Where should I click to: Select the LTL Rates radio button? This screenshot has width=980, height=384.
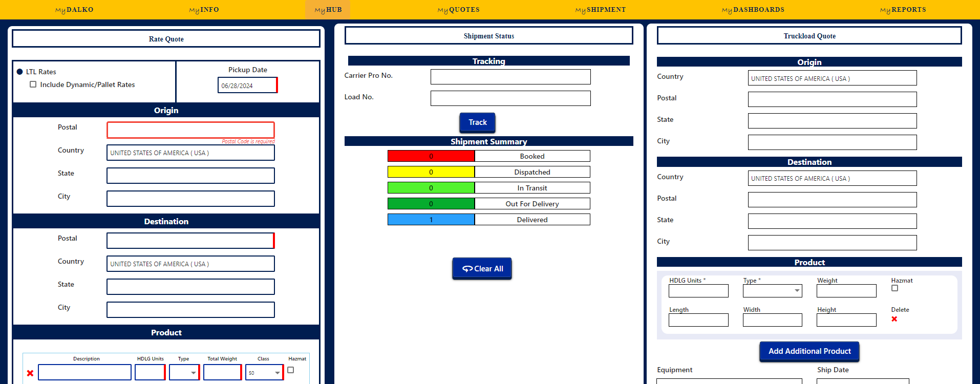20,72
